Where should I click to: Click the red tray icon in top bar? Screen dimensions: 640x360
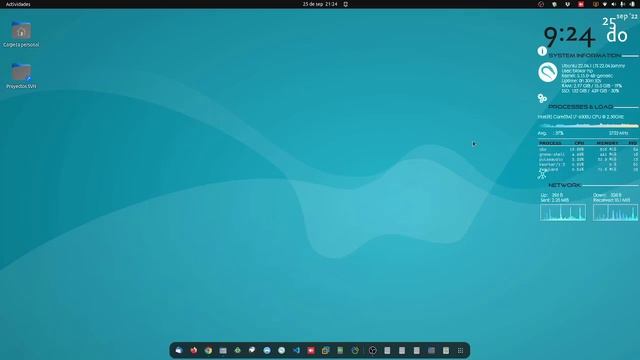[x=581, y=4]
